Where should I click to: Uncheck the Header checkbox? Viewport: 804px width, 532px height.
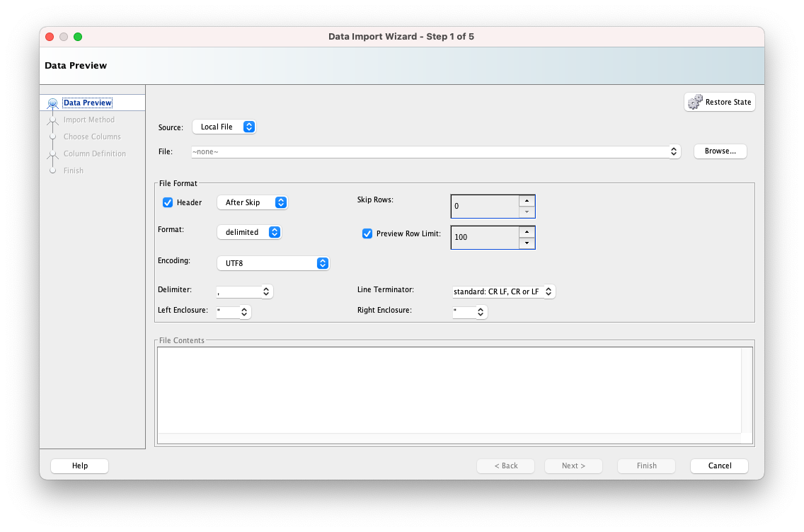[168, 202]
